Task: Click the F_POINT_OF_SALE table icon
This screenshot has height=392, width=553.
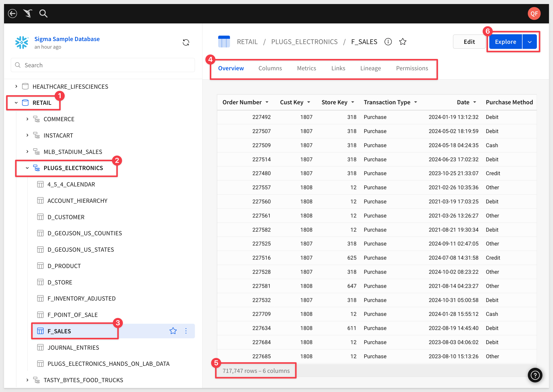Action: (x=40, y=315)
